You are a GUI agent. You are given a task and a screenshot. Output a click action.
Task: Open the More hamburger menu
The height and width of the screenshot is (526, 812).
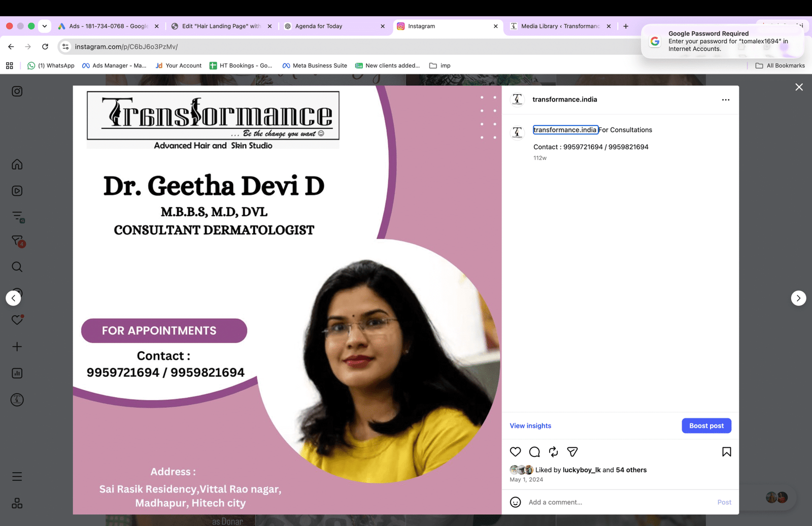17,477
